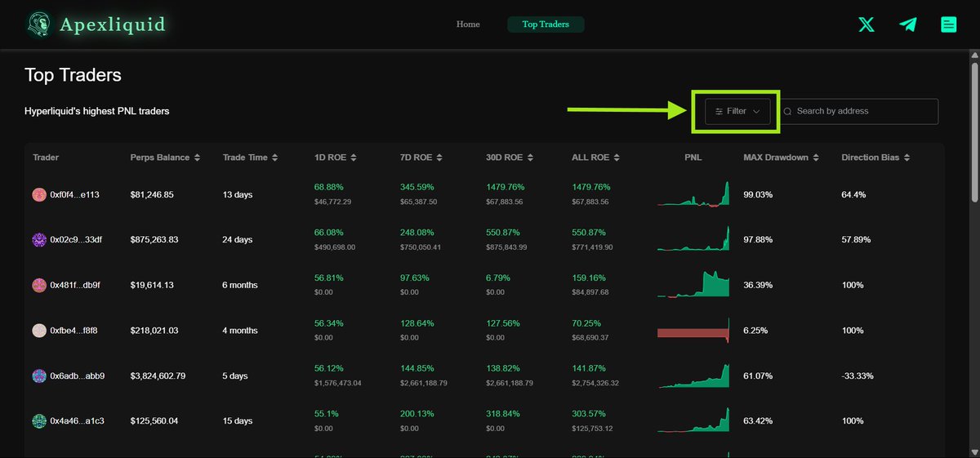The image size is (980, 458).
Task: Click direction bias value 64.4%
Action: (x=853, y=194)
